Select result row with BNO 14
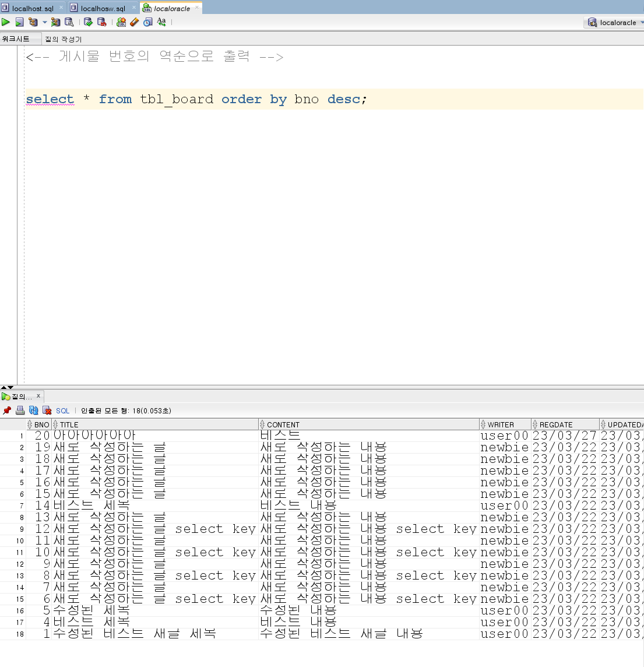 coord(322,505)
